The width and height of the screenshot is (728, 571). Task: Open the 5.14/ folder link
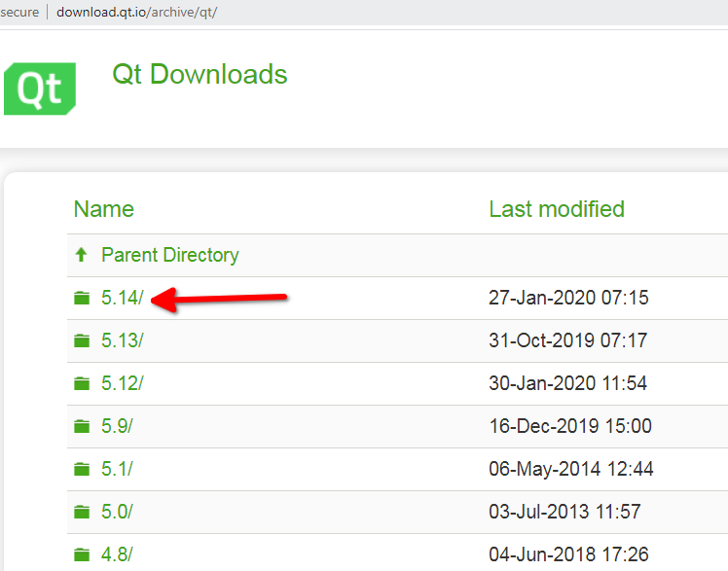coord(123,298)
